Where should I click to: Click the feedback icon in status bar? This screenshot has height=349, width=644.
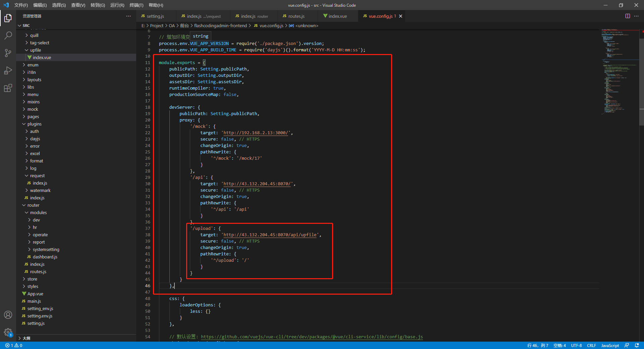point(627,345)
